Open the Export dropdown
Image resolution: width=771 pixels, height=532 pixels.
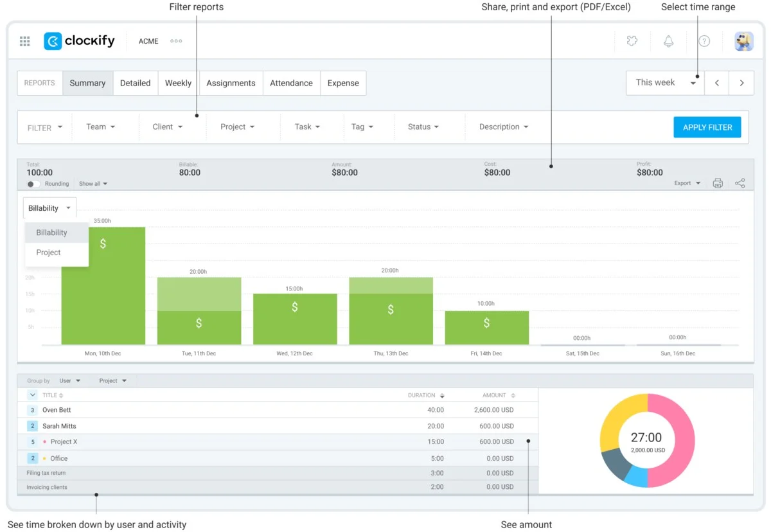coord(686,182)
